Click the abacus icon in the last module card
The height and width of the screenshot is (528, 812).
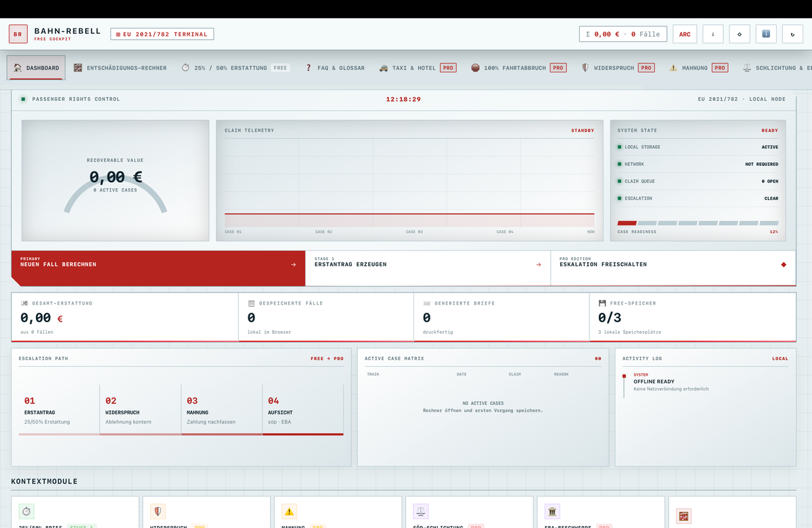pyautogui.click(x=683, y=516)
